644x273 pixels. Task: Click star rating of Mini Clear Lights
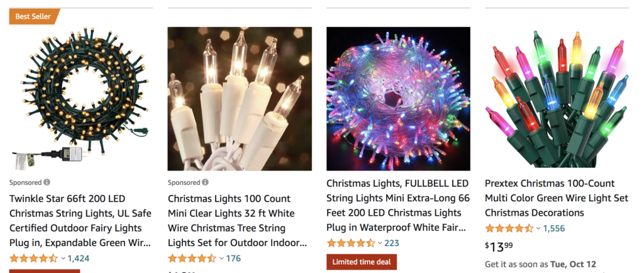coord(192,258)
